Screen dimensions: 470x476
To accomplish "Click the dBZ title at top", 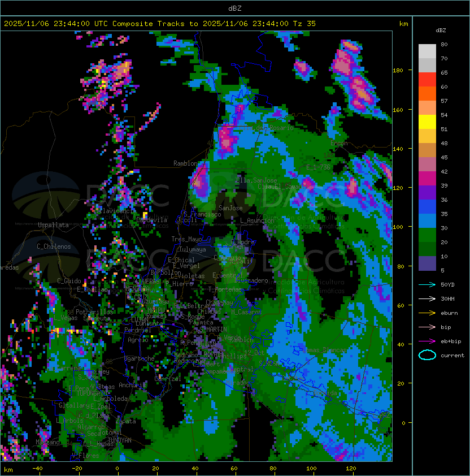I will [x=235, y=8].
